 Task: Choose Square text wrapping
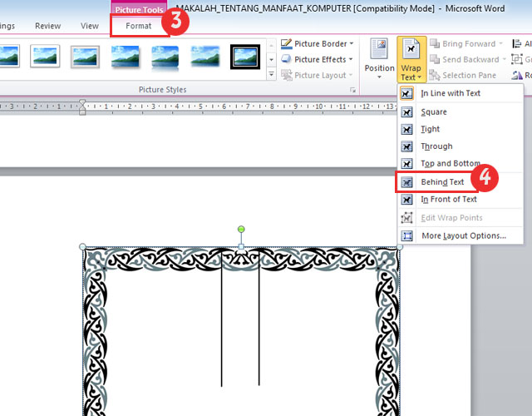(460, 112)
